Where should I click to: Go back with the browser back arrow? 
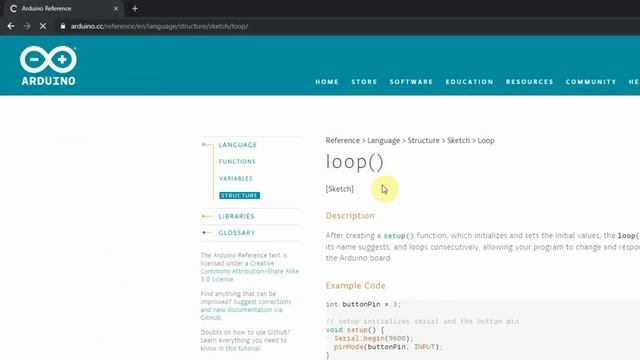pos(11,26)
